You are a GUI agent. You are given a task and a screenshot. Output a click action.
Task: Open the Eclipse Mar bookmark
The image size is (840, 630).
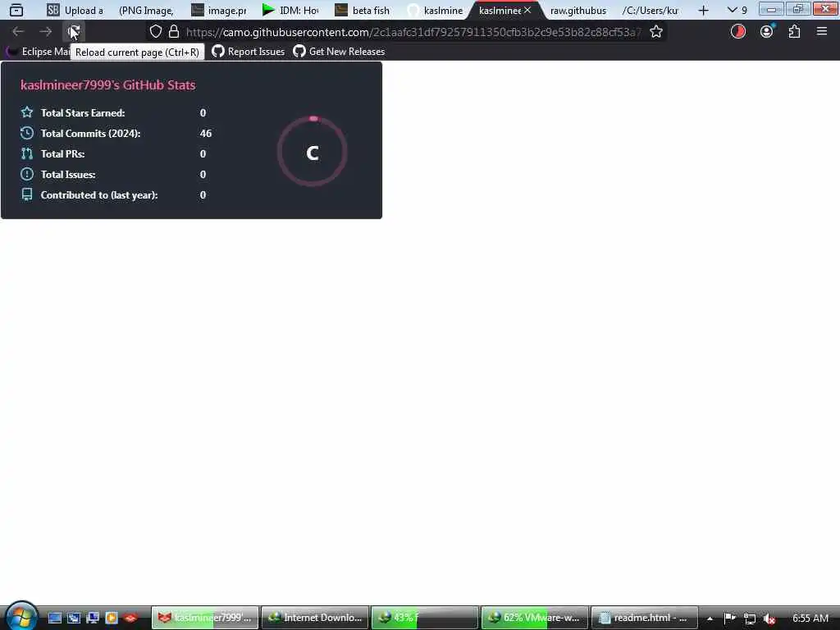[39, 52]
